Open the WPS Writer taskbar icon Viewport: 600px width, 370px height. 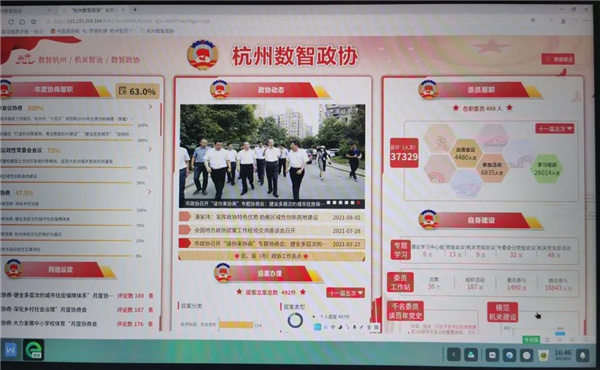click(x=10, y=350)
